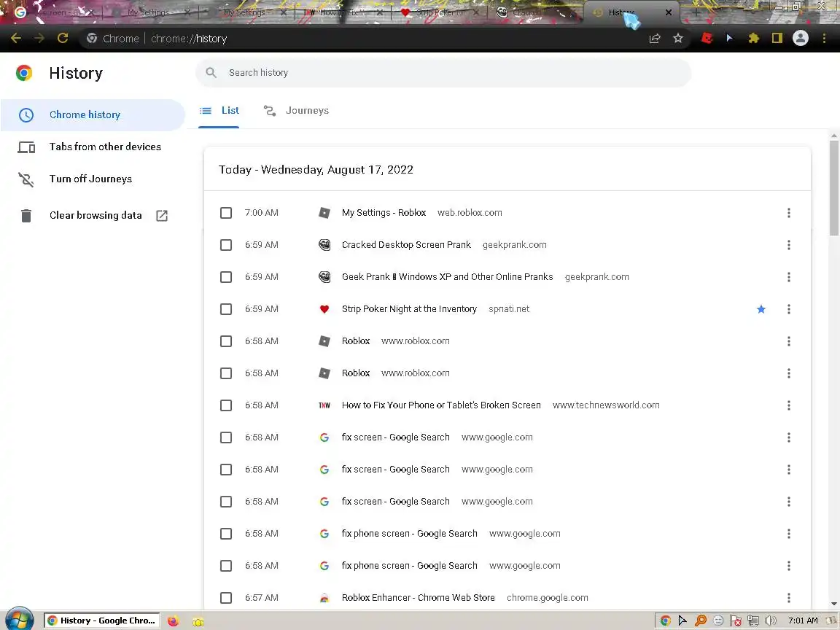This screenshot has width=840, height=630.
Task: Click the troll face favicon on Cracked Desktop row
Action: 324,245
